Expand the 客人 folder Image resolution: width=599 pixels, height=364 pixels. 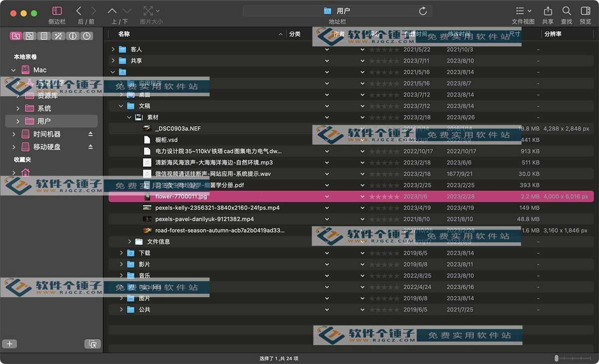coord(113,49)
